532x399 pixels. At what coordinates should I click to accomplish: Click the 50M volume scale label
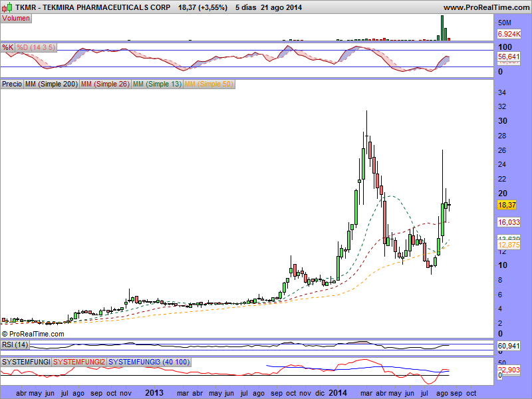coord(504,23)
